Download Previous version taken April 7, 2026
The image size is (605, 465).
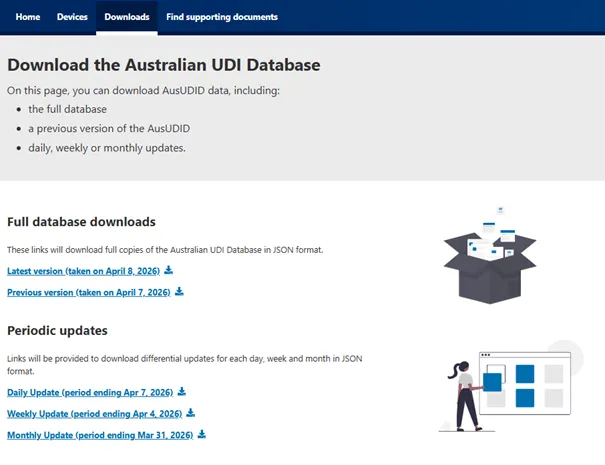tap(89, 293)
